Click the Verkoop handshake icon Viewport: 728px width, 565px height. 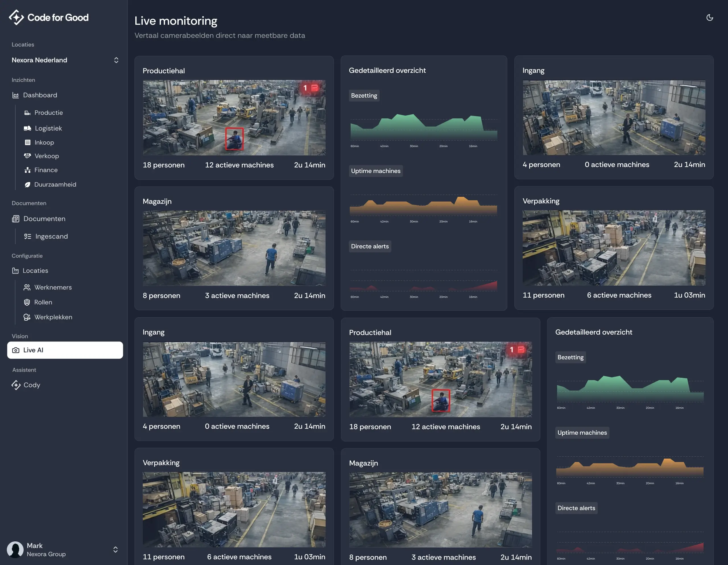(27, 156)
